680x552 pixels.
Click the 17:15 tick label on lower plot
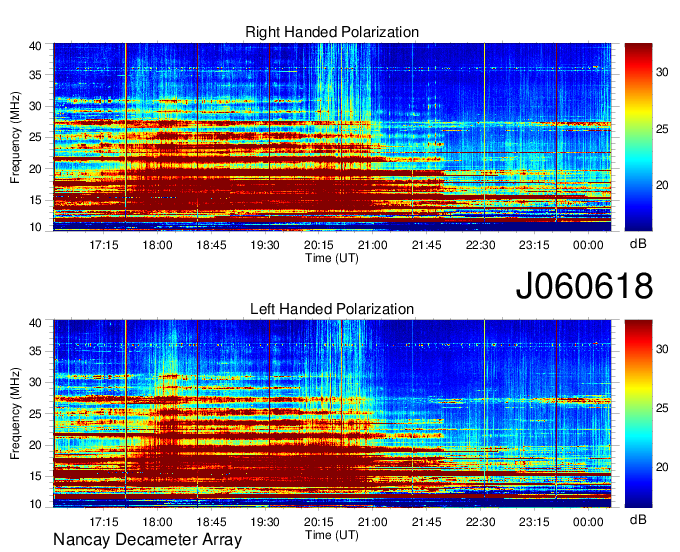tap(104, 522)
